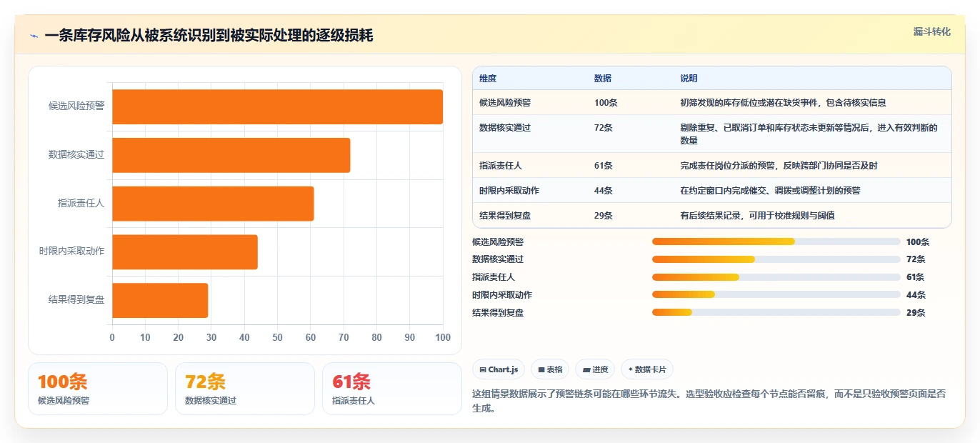Click the 候选风险预警 y-axis label in the chart

tap(76, 106)
